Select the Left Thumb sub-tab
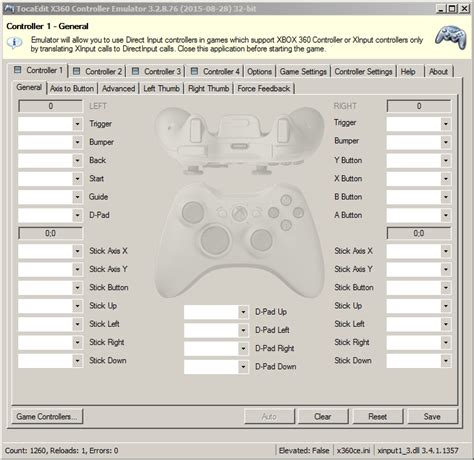 coord(161,89)
